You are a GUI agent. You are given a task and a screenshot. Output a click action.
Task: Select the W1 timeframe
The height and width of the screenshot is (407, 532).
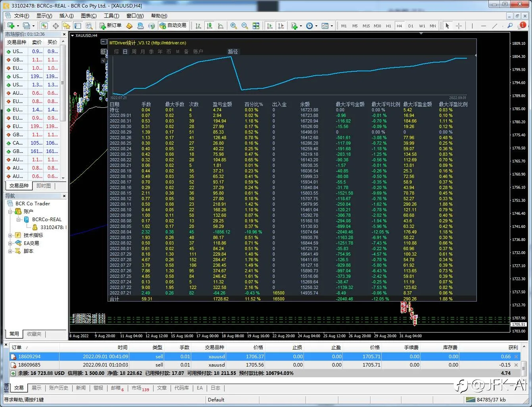(422, 26)
